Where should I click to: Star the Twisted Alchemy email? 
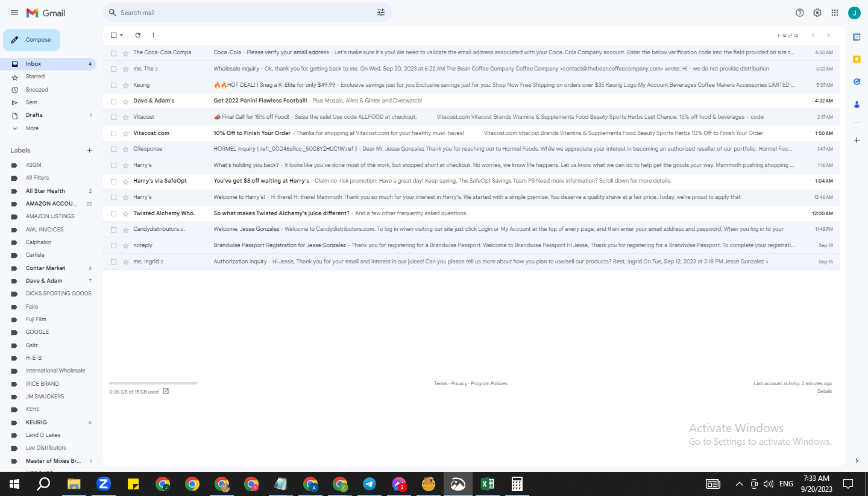click(x=125, y=213)
